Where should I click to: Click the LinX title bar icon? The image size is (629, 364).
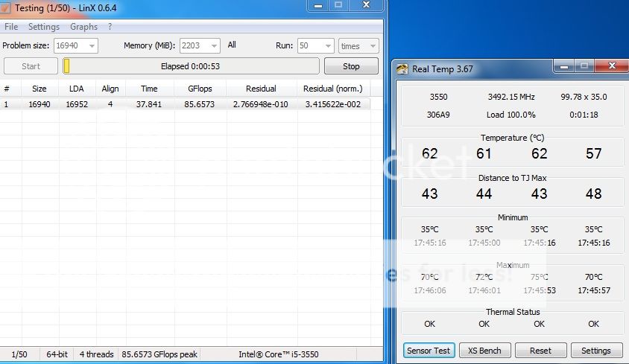(6, 7)
